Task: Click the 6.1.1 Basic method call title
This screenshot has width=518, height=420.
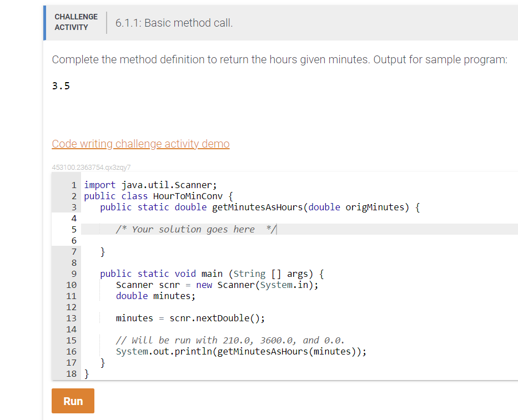Action: point(174,23)
